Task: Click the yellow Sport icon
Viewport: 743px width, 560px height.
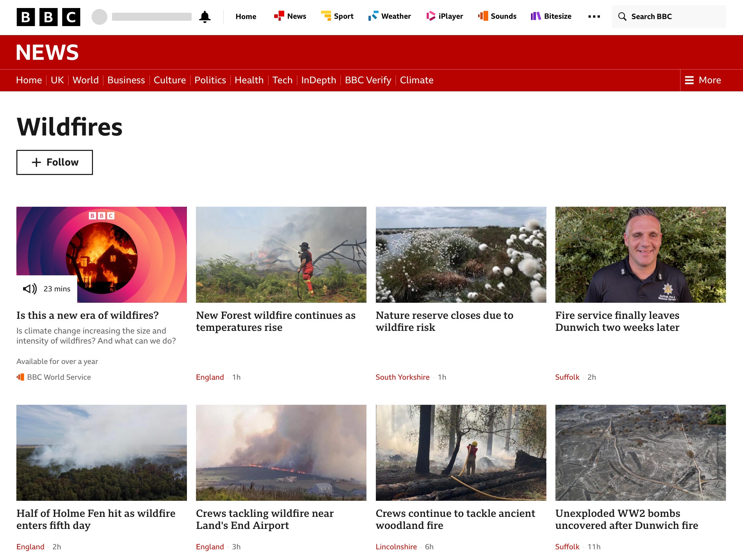Action: (x=326, y=16)
